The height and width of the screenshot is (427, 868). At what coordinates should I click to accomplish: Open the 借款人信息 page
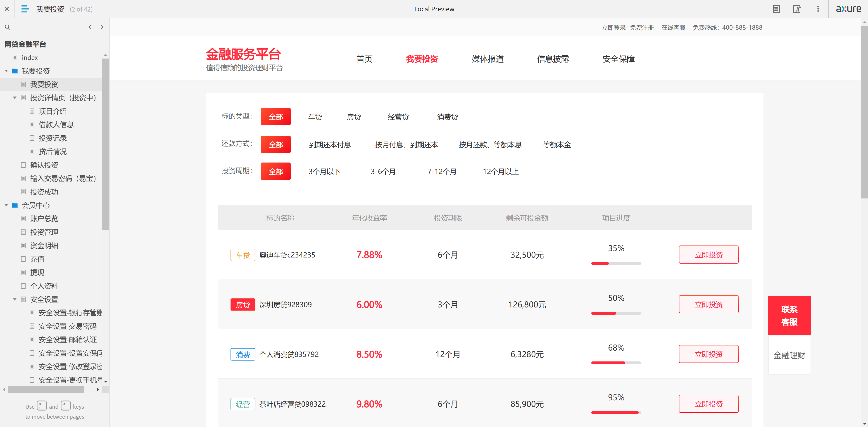point(56,125)
